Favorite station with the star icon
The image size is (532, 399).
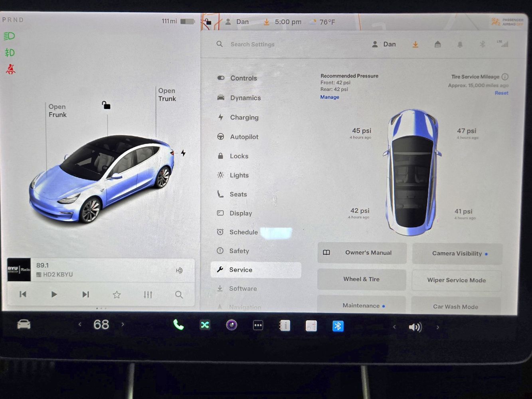pyautogui.click(x=117, y=294)
